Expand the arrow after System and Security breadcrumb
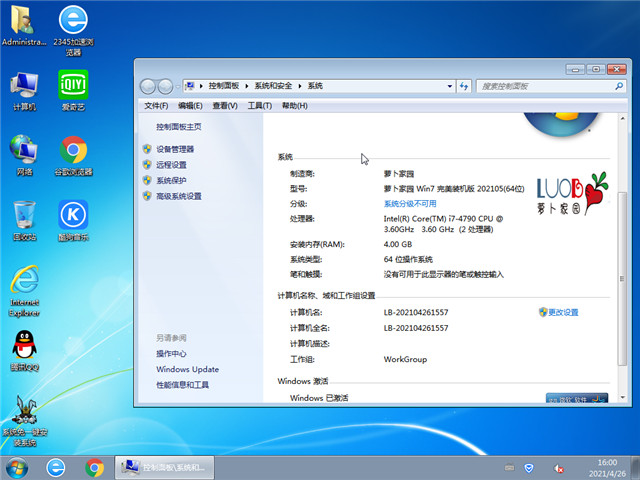This screenshot has height=480, width=640. click(x=300, y=86)
